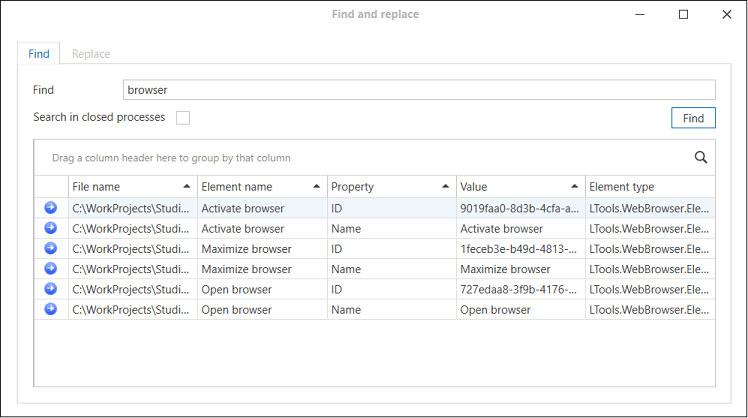Switch to the Replace tab
The image size is (748, 418).
[91, 54]
